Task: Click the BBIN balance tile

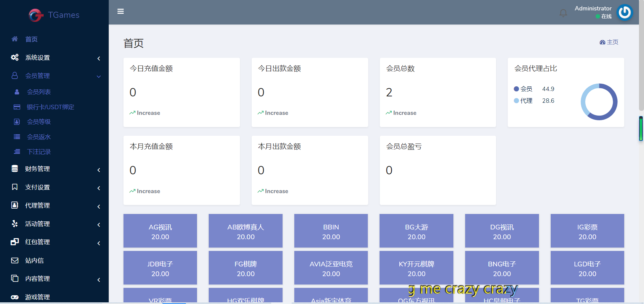Action: (x=331, y=231)
